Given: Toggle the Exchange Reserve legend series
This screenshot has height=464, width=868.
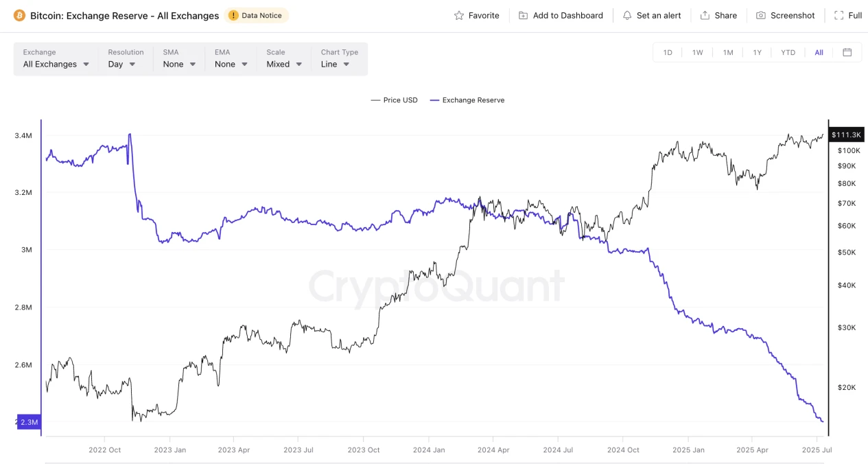Looking at the screenshot, I should tap(467, 100).
